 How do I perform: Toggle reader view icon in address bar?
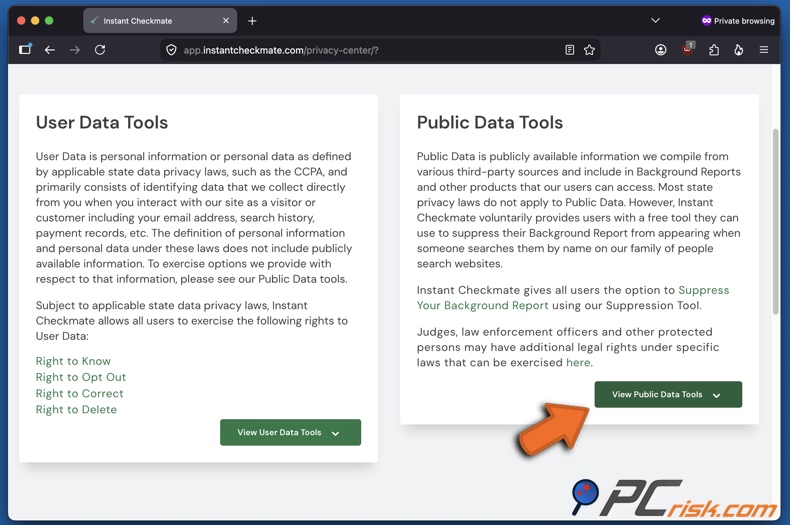(569, 50)
